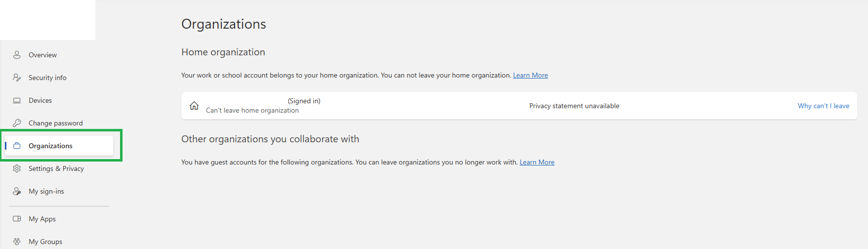Click the My sign-ins icon

coord(17,191)
